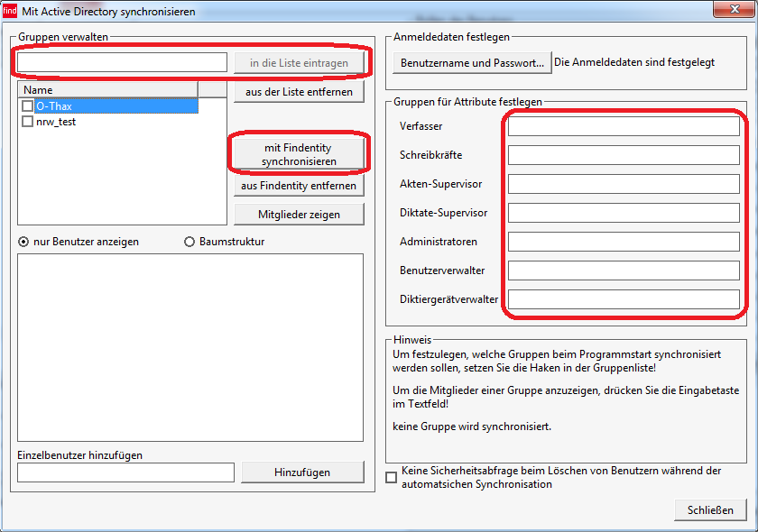The image size is (758, 532).
Task: Click the large empty members list box
Action: pos(190,347)
